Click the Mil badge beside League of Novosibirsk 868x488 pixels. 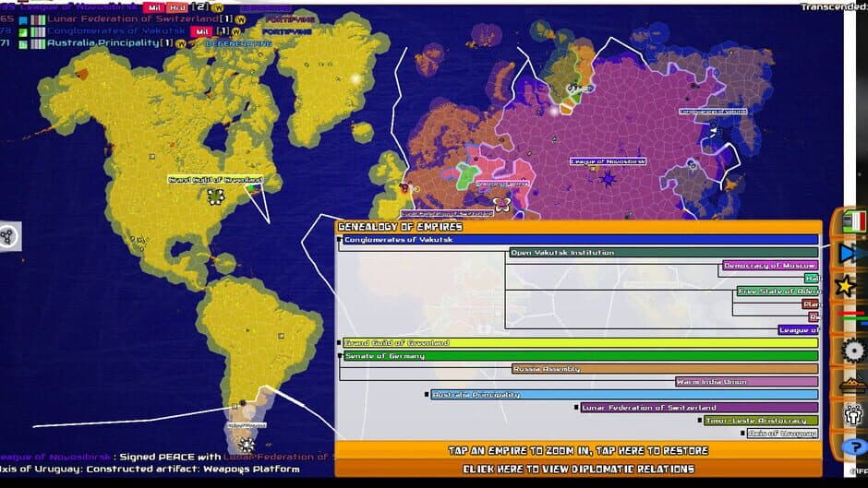pyautogui.click(x=154, y=7)
